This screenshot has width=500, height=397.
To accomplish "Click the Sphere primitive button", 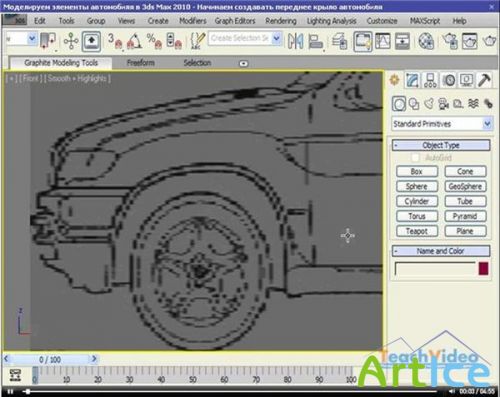I will 417,186.
